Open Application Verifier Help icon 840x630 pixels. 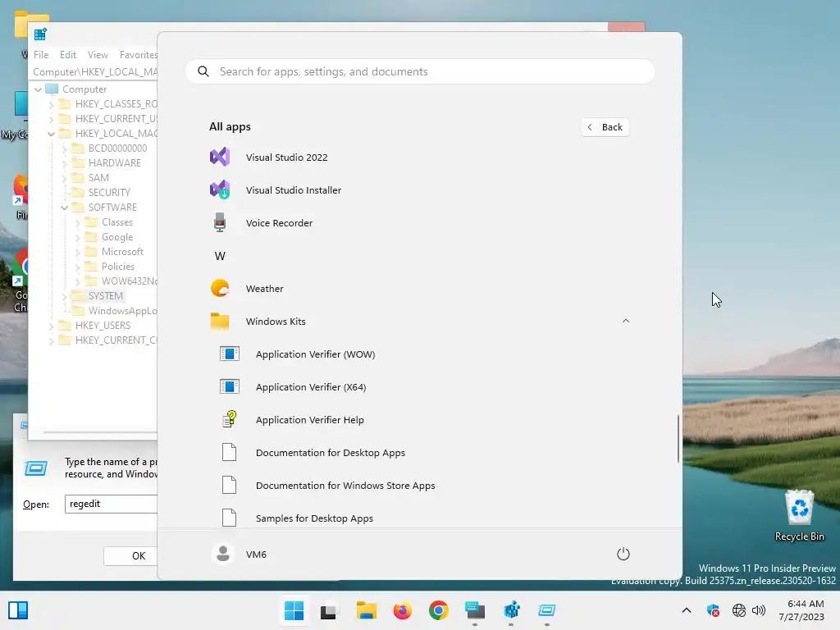coord(230,419)
